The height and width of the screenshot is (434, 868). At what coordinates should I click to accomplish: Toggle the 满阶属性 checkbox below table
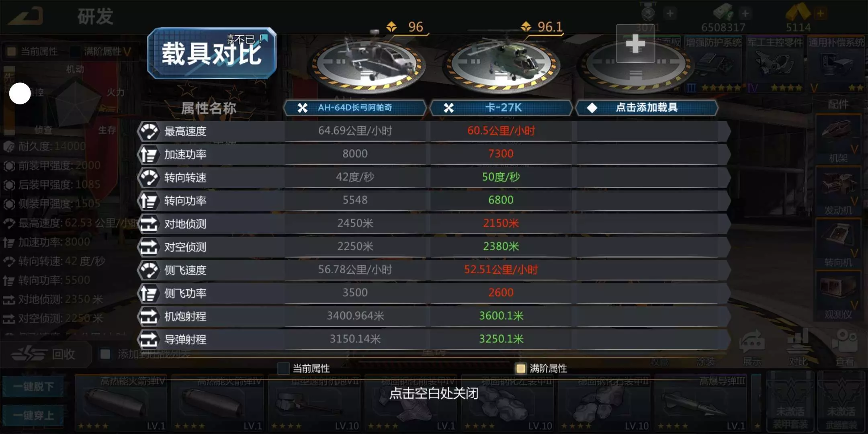coord(520,368)
